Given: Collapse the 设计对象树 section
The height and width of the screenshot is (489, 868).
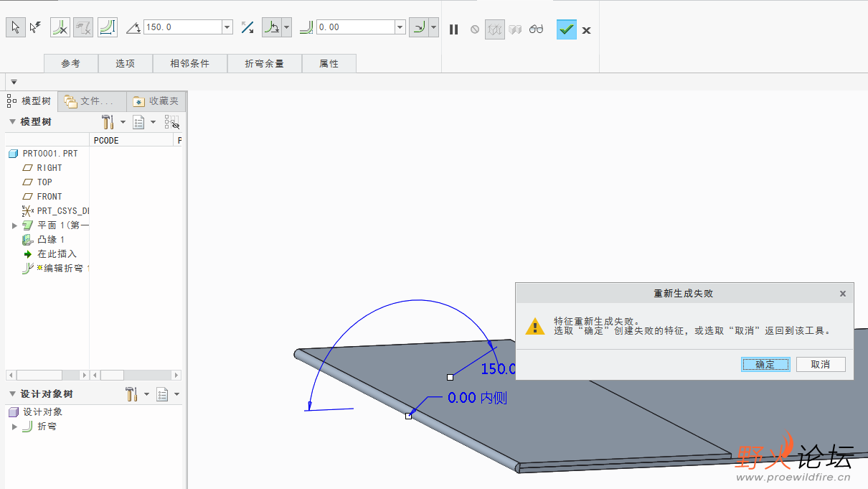Looking at the screenshot, I should click(x=12, y=394).
